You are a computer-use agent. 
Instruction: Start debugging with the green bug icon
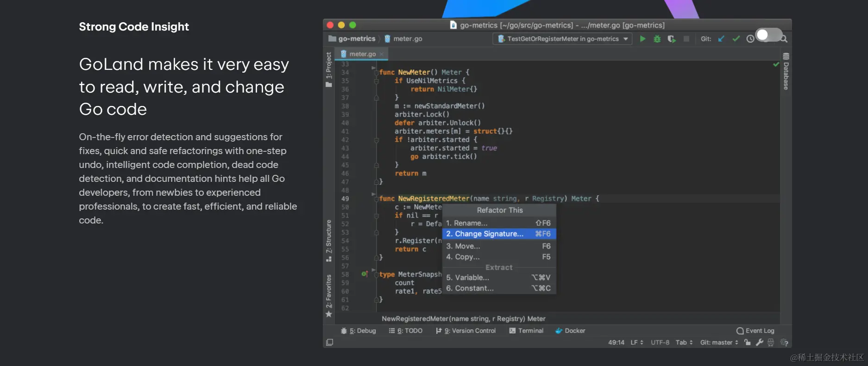coord(657,39)
